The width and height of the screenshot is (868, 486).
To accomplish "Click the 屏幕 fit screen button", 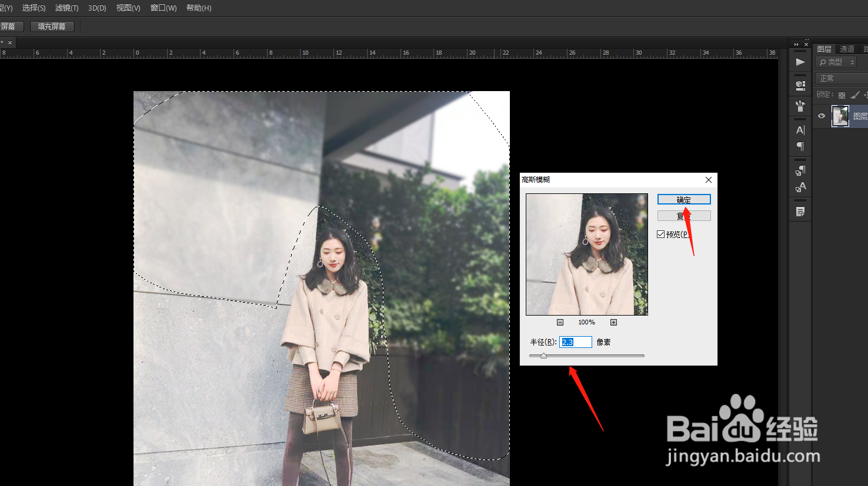I will [11, 26].
